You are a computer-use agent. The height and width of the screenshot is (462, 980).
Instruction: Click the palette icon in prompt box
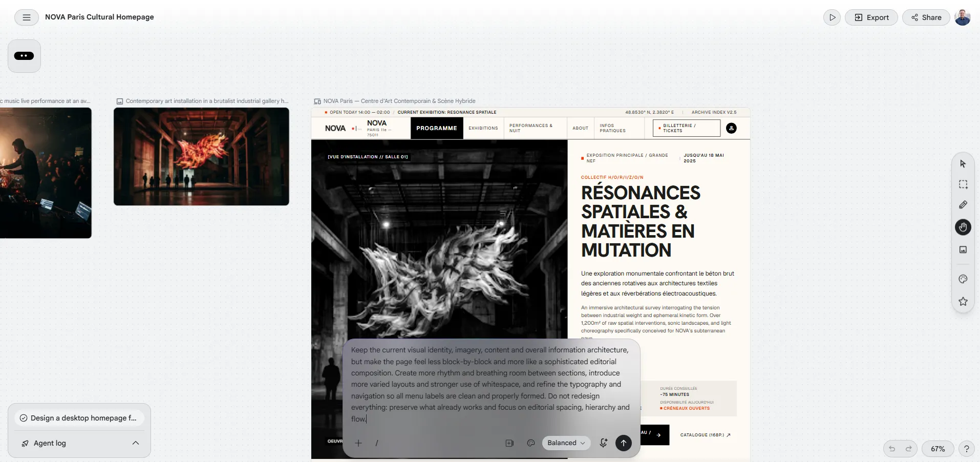(x=531, y=443)
